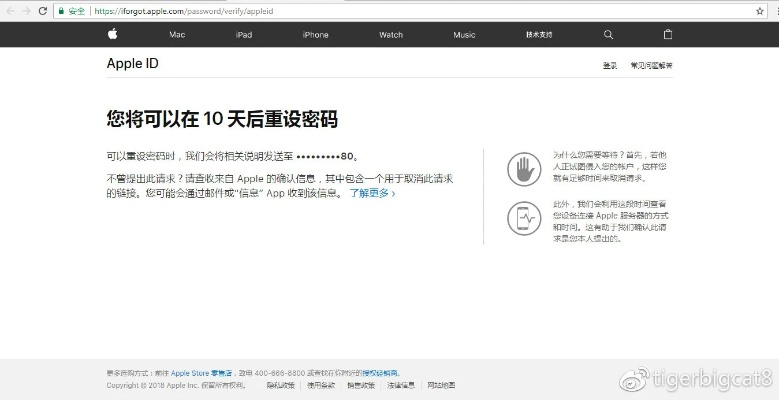
Task: Click the Apple ID page title
Action: 133,64
